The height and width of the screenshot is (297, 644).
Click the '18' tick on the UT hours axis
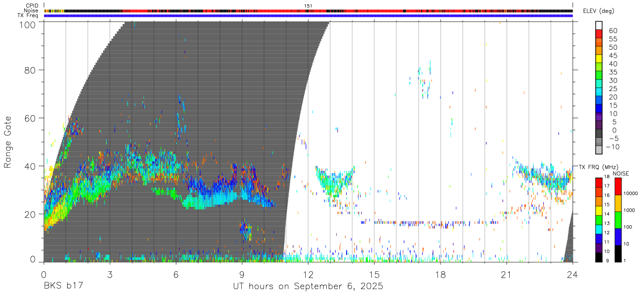[441, 275]
